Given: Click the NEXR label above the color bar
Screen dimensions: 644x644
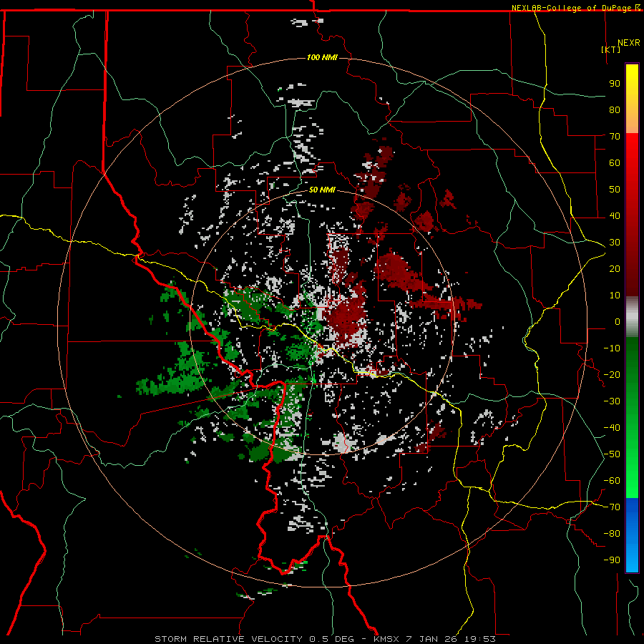Looking at the screenshot, I should (x=629, y=43).
